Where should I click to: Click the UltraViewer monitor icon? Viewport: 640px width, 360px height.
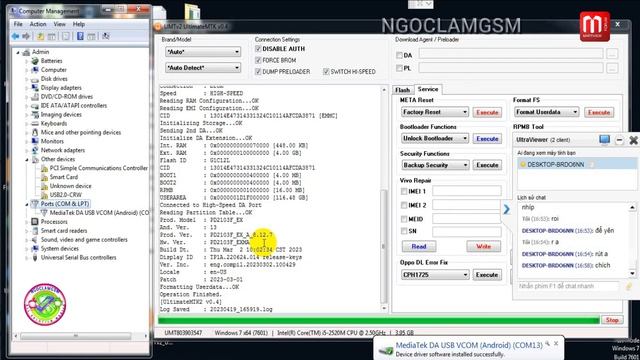604,140
